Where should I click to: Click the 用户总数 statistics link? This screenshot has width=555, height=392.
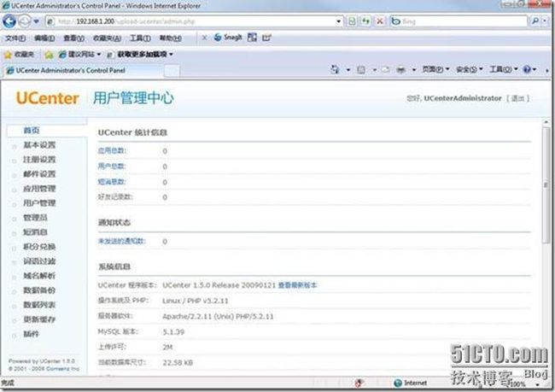pyautogui.click(x=112, y=166)
